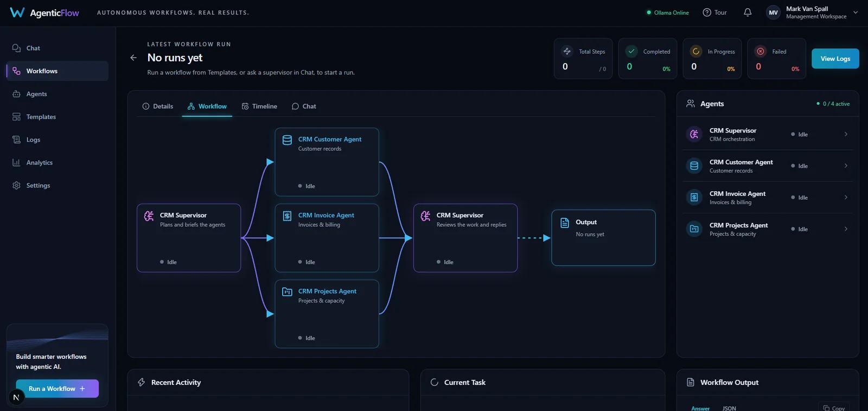Expand the CRM Customer Agent row chevron
The image size is (868, 411).
tap(846, 166)
